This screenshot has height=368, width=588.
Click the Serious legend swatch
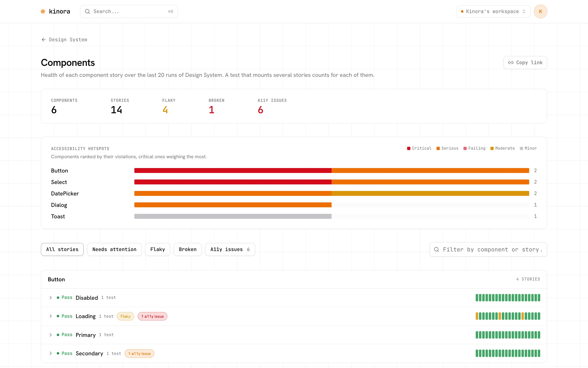pos(438,148)
